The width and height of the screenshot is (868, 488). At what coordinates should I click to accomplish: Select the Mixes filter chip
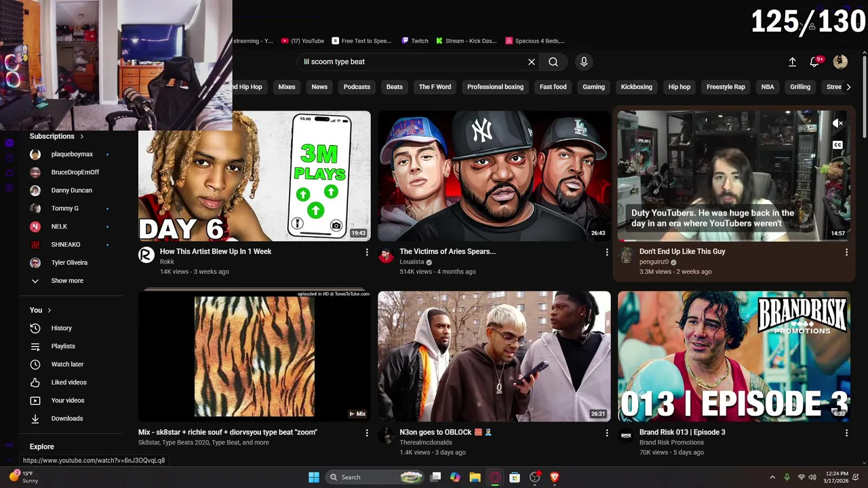tap(287, 87)
